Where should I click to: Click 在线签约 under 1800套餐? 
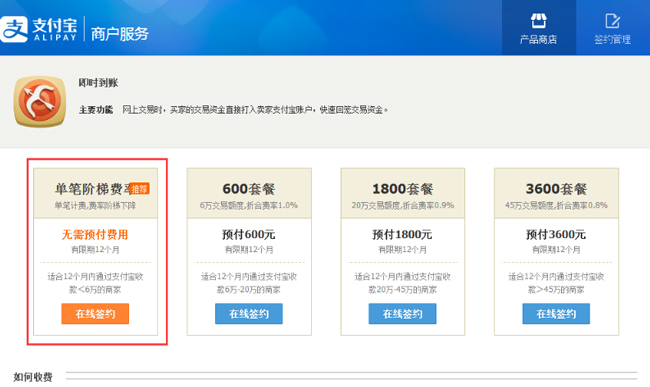pyautogui.click(x=403, y=314)
